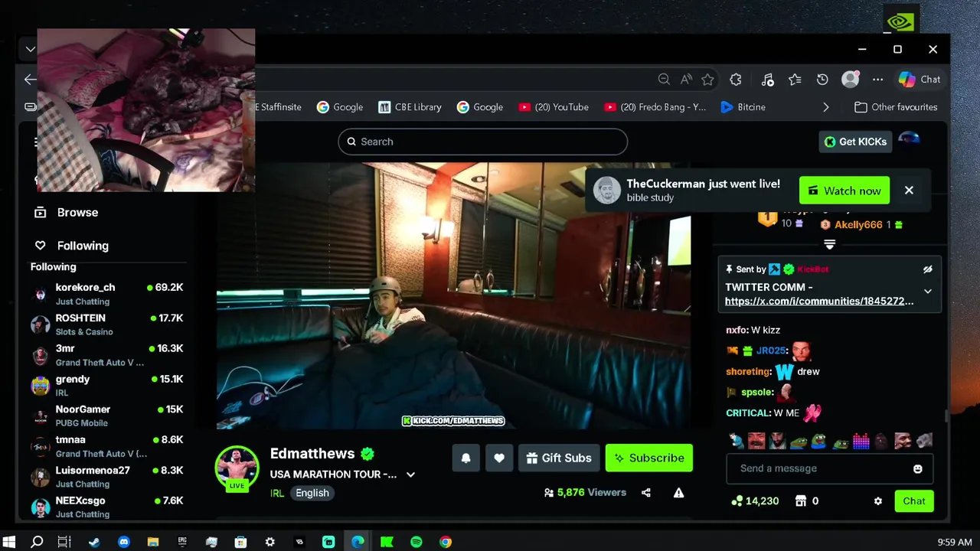
Task: Open Edge Settings and more menu
Action: coord(877,80)
